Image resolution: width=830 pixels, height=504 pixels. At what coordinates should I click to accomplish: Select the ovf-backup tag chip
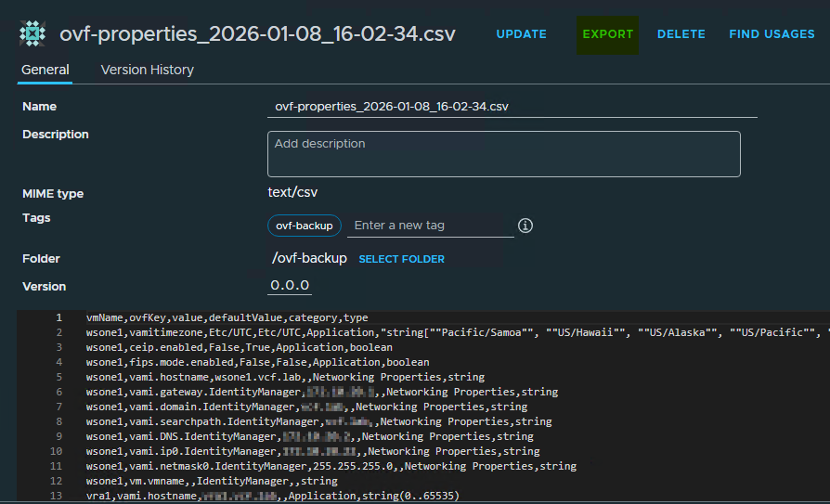pos(305,226)
